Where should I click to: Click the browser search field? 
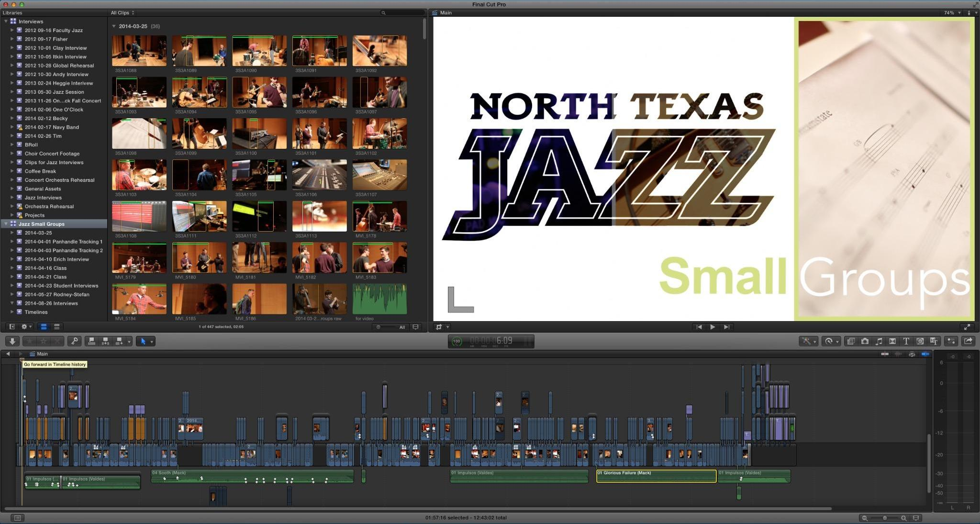[x=402, y=13]
